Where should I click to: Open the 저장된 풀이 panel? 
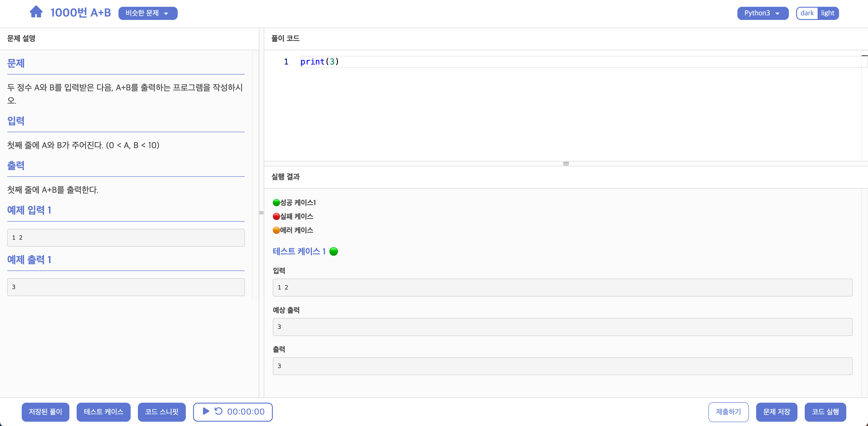45,412
